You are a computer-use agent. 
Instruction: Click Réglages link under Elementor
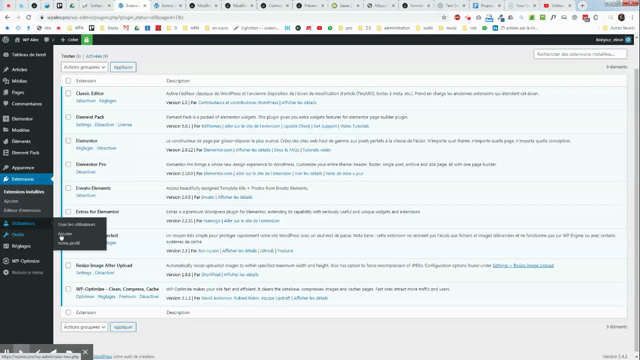84,148
